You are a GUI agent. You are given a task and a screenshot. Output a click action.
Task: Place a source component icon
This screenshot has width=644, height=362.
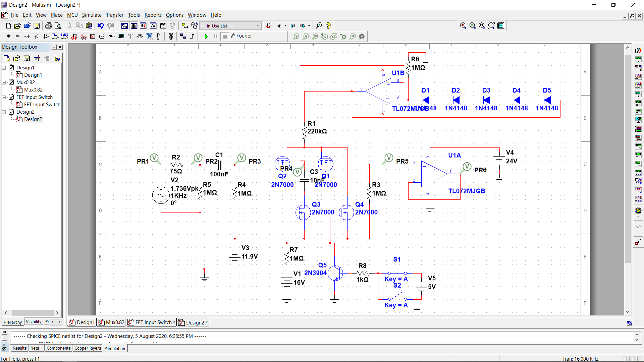pos(8,36)
